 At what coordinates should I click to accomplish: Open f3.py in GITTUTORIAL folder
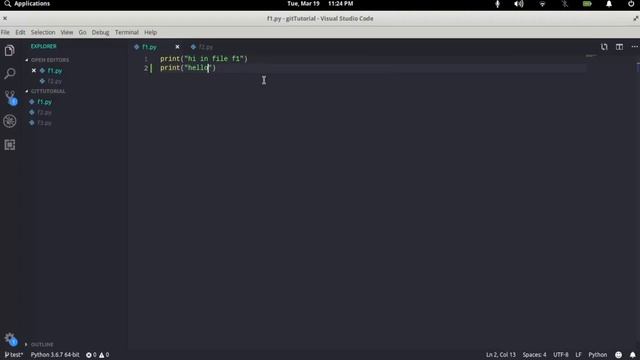(x=44, y=123)
